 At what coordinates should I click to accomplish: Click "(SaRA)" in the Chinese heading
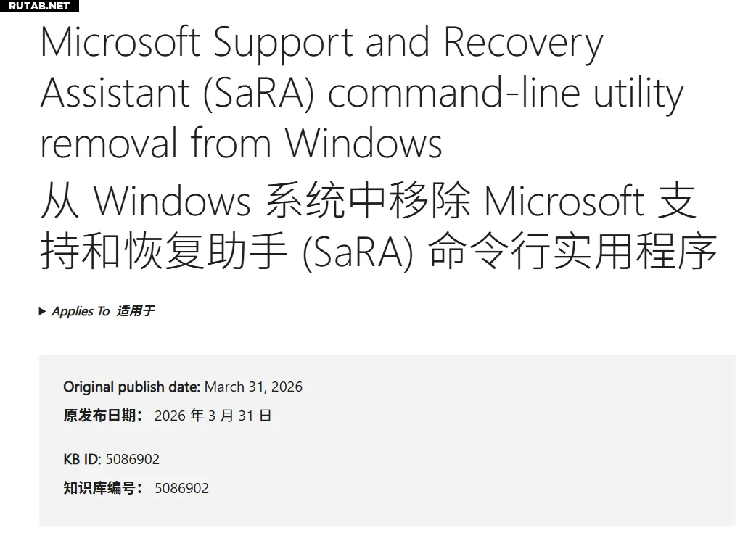coord(358,252)
